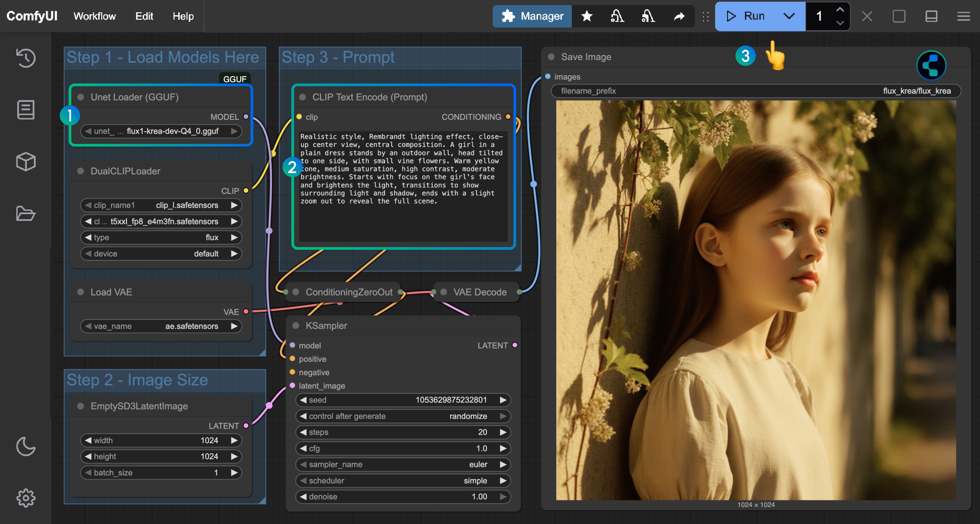The image size is (980, 524).
Task: Open ComfyUI settings with the gear icon
Action: [25, 498]
